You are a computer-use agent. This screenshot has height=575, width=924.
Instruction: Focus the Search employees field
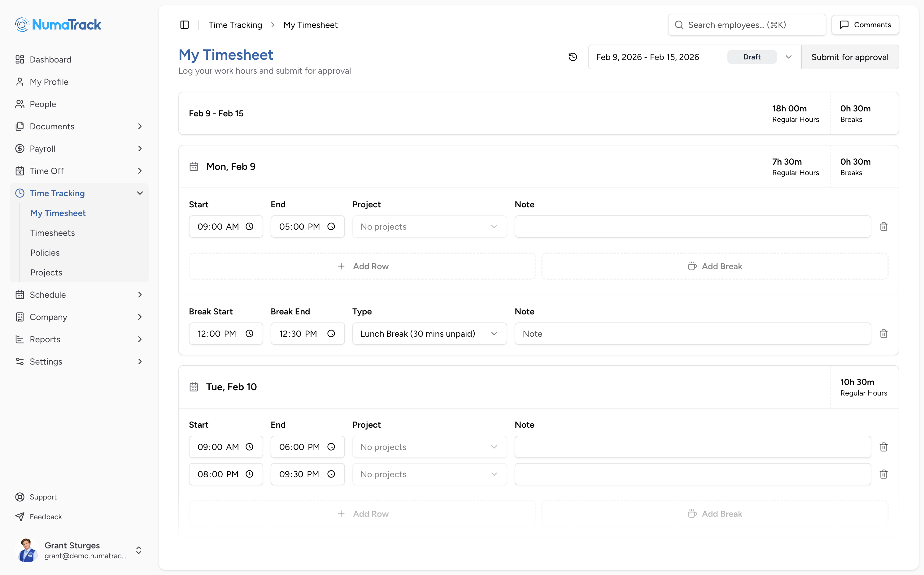[746, 25]
